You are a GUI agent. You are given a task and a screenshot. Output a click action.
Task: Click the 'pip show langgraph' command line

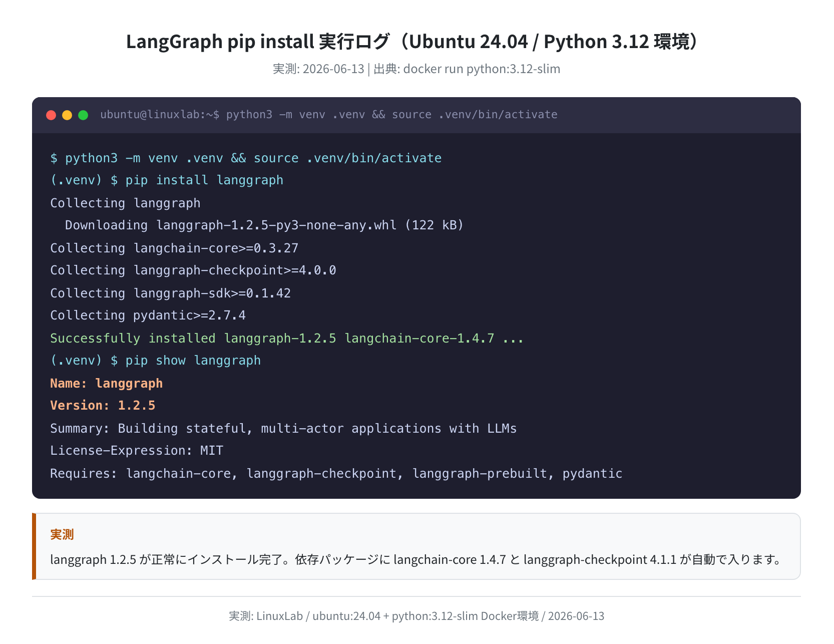155,361
